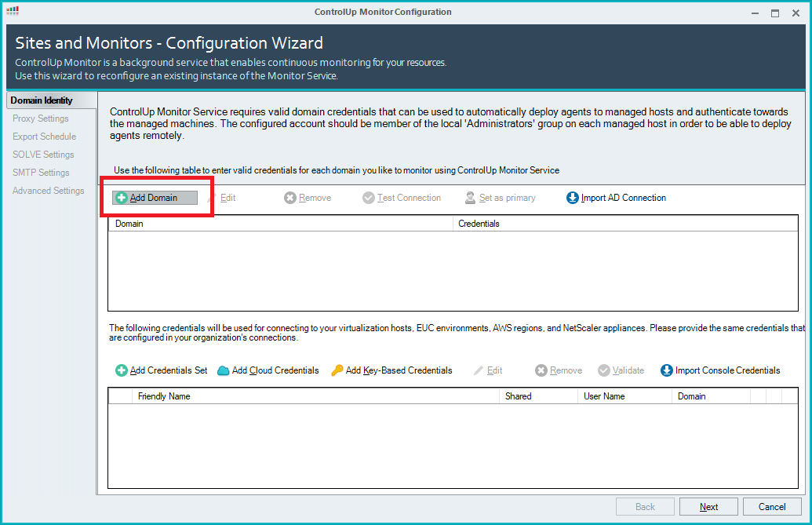Click the Add Credentials Set plus icon
Viewport: 812px width, 525px height.
(x=122, y=370)
